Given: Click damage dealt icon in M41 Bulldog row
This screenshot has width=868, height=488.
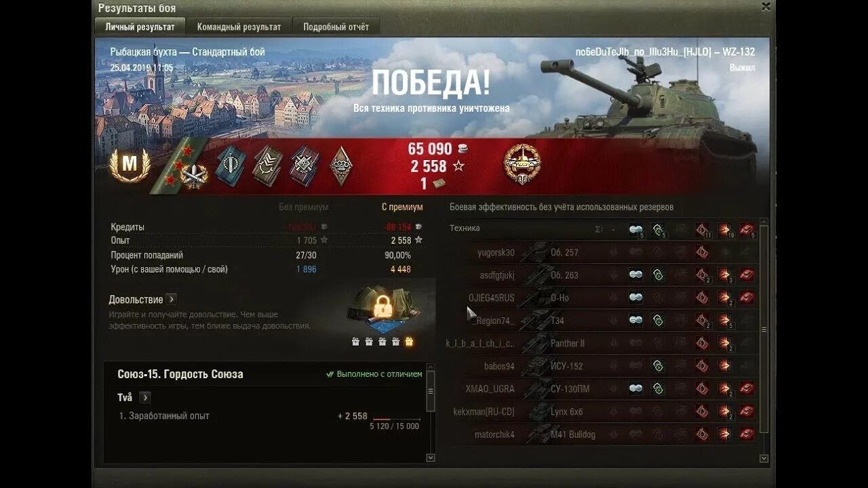Looking at the screenshot, I should coord(724,434).
